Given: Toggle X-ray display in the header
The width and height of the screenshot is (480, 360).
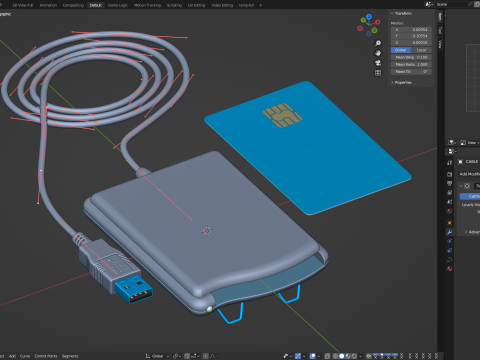Looking at the screenshot, I should (x=327, y=356).
